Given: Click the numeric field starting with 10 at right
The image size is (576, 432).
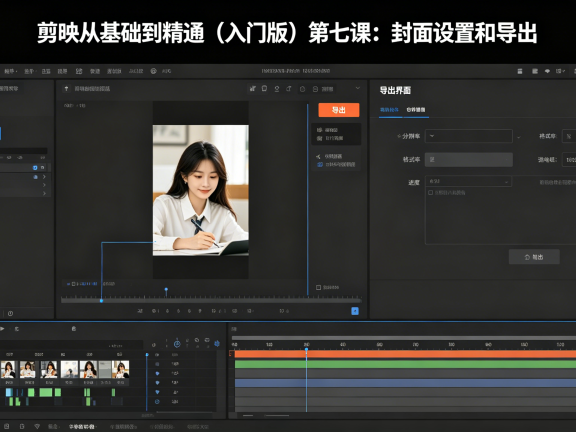Looking at the screenshot, I should click(569, 159).
